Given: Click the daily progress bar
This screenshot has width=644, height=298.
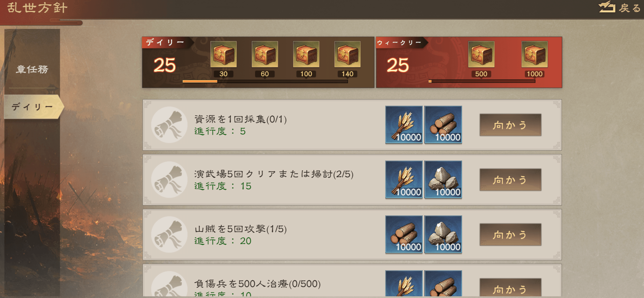Looking at the screenshot, I should 265,81.
